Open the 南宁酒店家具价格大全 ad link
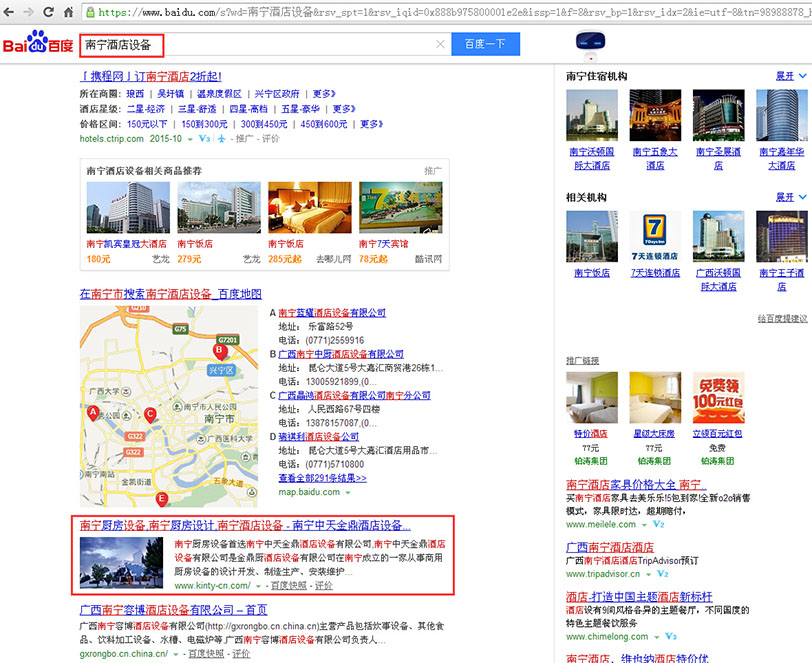This screenshot has width=812, height=663. 636,485
